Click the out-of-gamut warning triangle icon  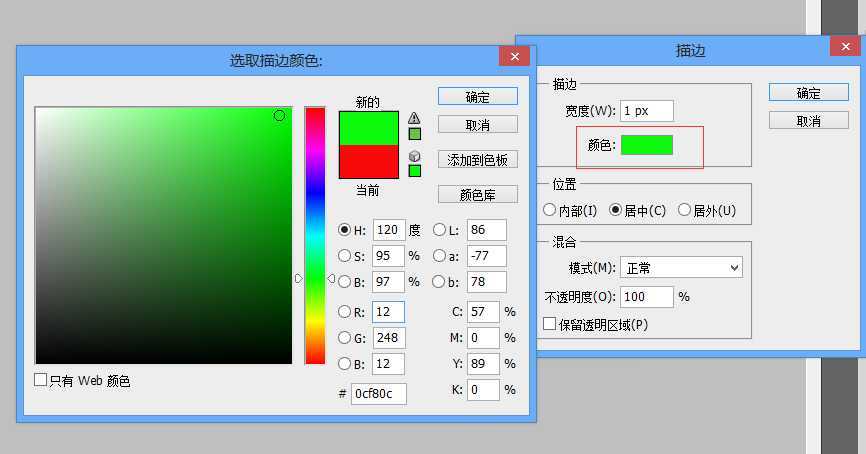tap(414, 118)
